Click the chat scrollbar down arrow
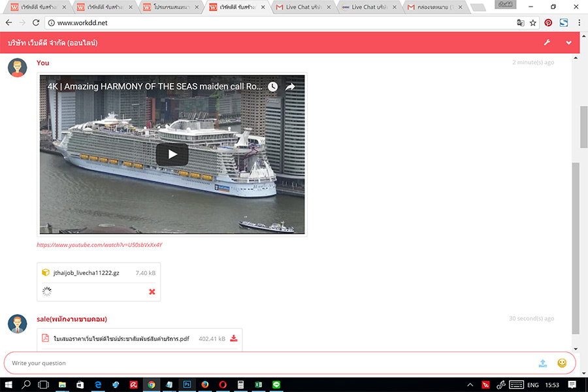 (576, 349)
